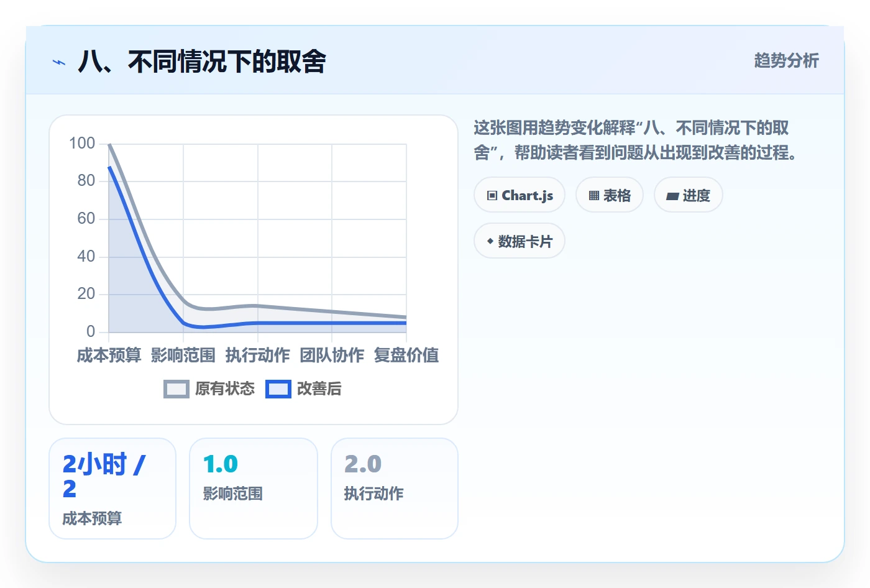Click the chart description paragraph
Viewport: 870px width, 588px height.
[x=635, y=140]
